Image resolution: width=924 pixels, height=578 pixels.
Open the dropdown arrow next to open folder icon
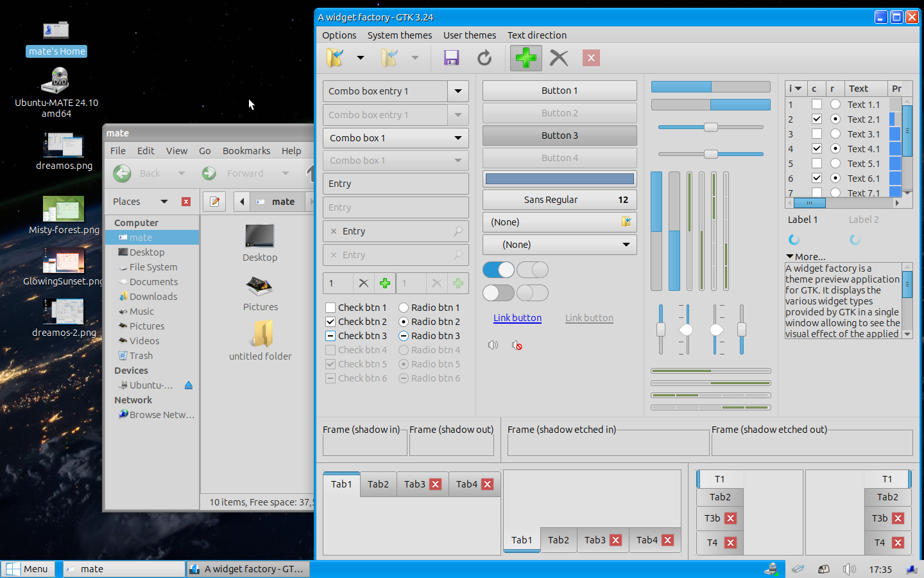pyautogui.click(x=361, y=58)
